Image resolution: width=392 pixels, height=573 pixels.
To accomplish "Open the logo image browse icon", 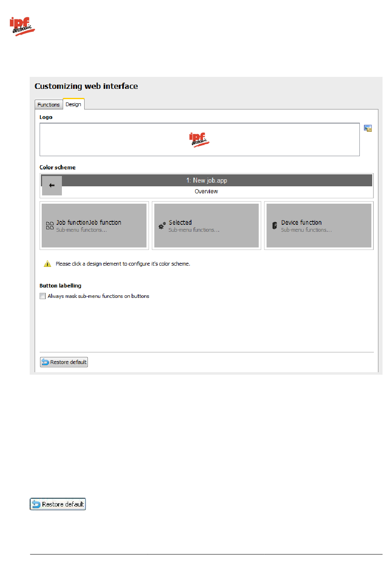I will (x=368, y=128).
